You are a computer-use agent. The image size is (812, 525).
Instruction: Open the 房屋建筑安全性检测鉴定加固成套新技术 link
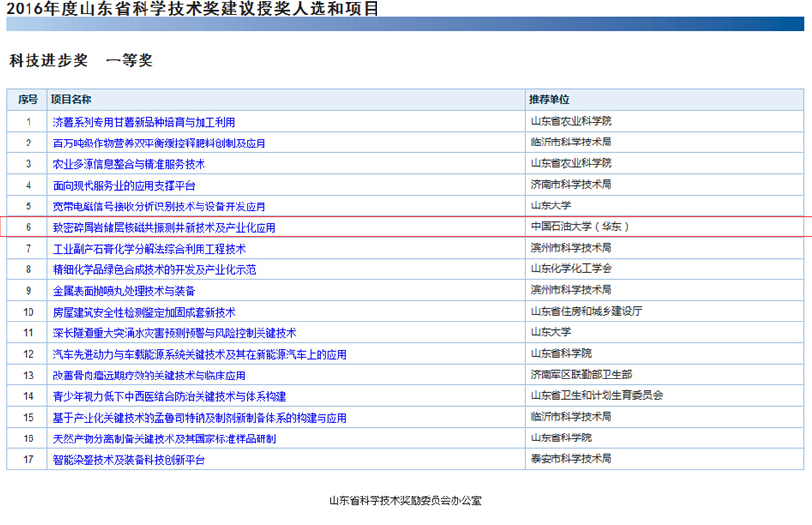tap(144, 313)
